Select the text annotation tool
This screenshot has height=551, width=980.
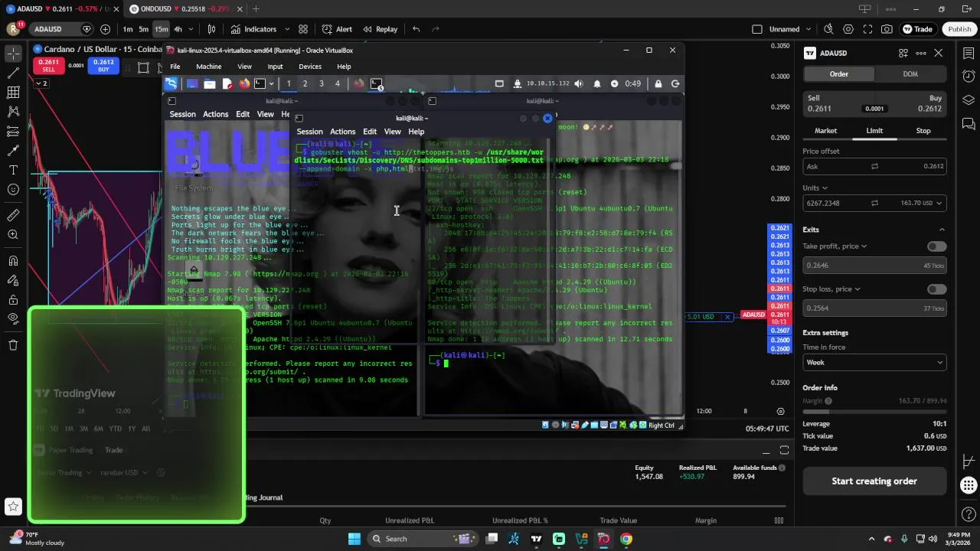pyautogui.click(x=13, y=170)
